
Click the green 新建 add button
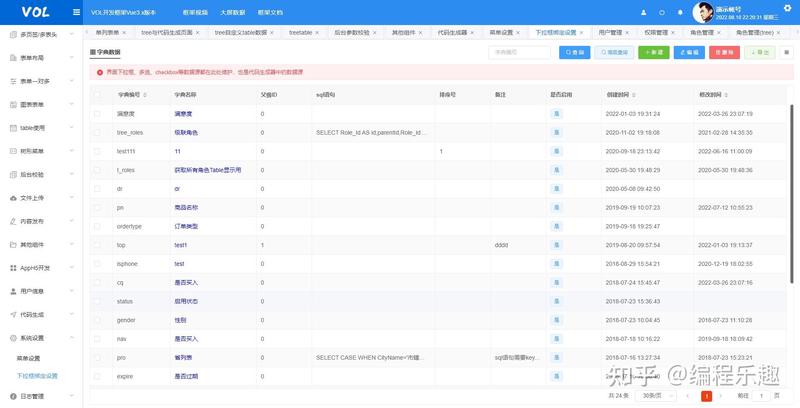coord(654,53)
